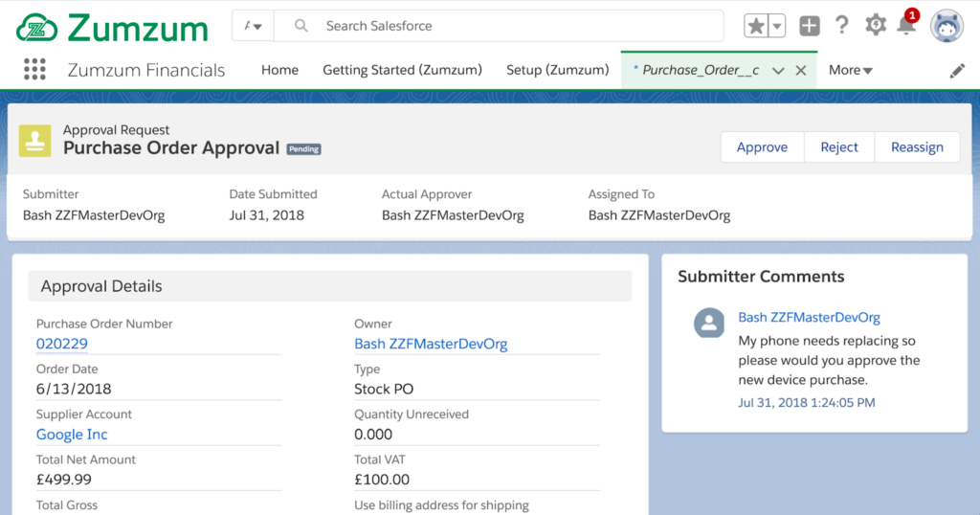Open the Setup gear icon
980x515 pixels.
(x=875, y=25)
